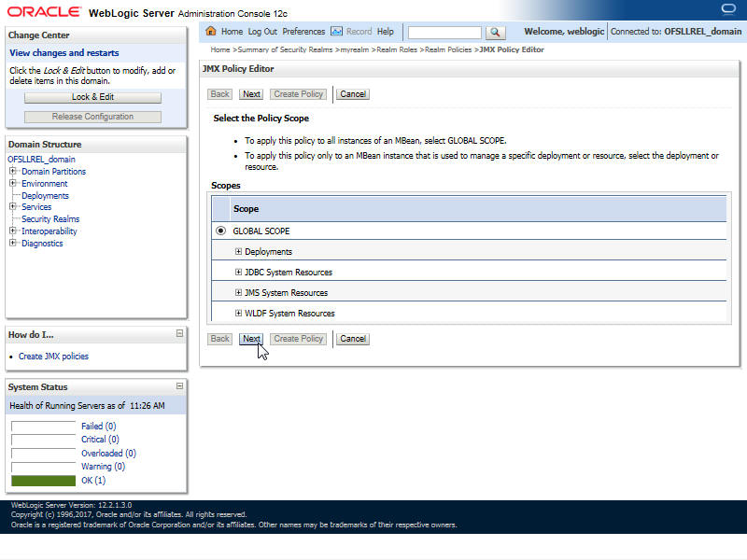Click the top Next button

[251, 94]
